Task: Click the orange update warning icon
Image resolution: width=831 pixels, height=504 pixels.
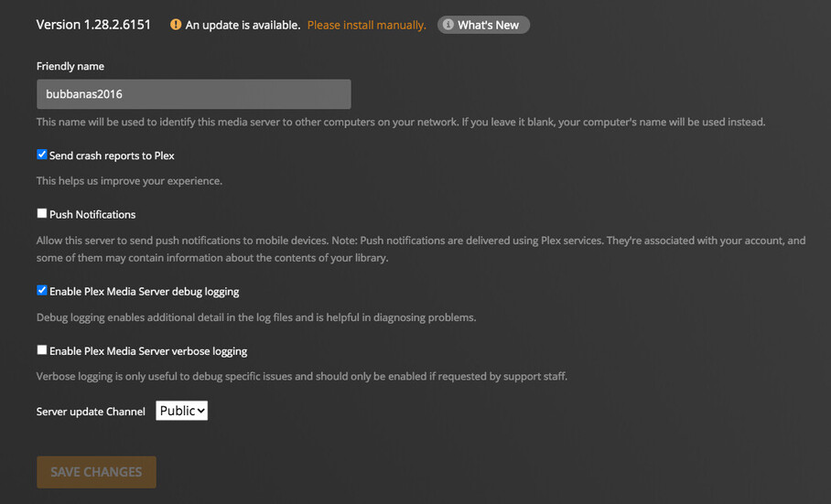Action: point(176,25)
